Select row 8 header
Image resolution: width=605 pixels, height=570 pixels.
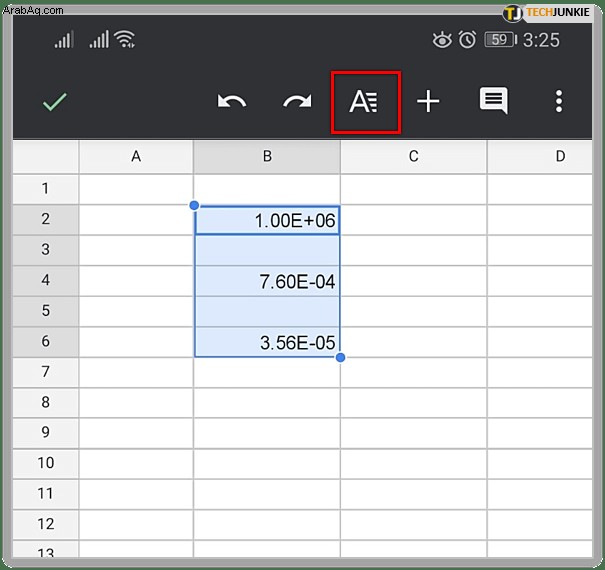click(x=46, y=403)
